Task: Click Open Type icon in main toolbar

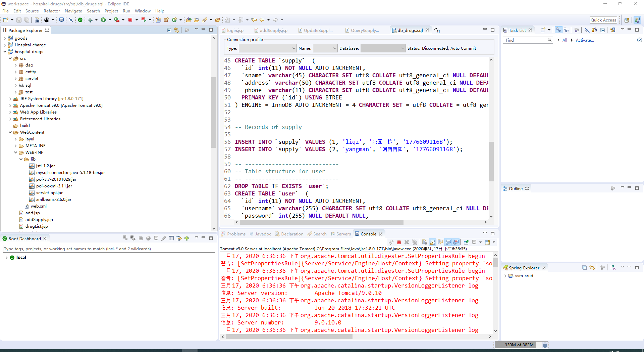Action: click(x=189, y=20)
